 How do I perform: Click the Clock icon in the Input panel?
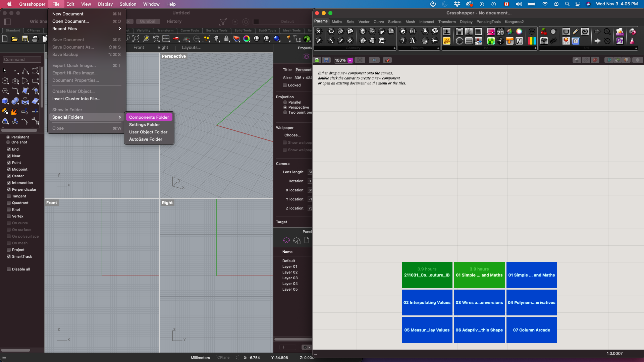[x=500, y=41]
